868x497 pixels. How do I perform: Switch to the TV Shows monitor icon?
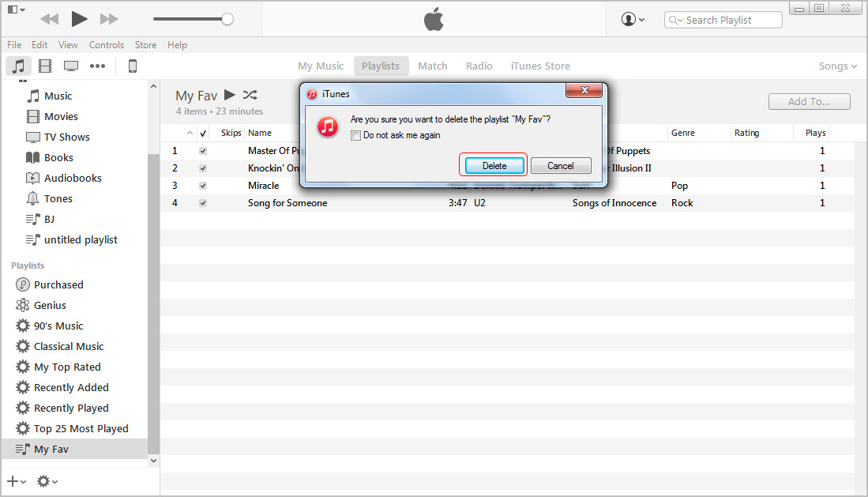click(x=71, y=66)
